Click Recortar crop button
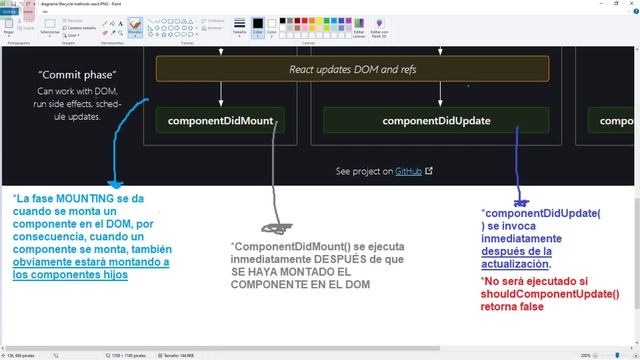The width and height of the screenshot is (640, 360). (x=73, y=20)
